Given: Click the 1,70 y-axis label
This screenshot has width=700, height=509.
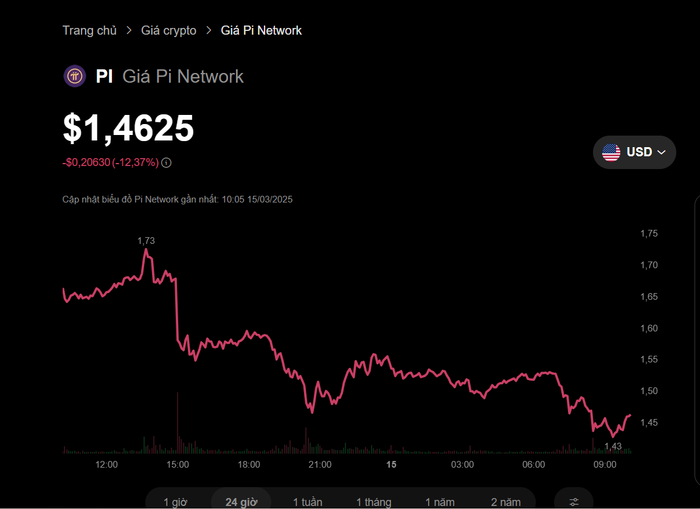Looking at the screenshot, I should click(649, 265).
